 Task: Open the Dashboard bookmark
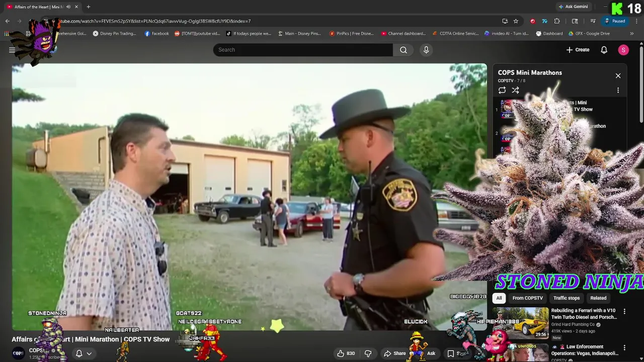tap(549, 34)
